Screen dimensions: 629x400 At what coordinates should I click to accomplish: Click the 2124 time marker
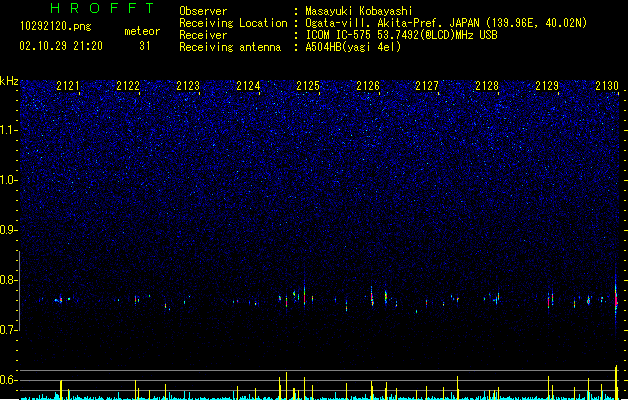coord(248,86)
